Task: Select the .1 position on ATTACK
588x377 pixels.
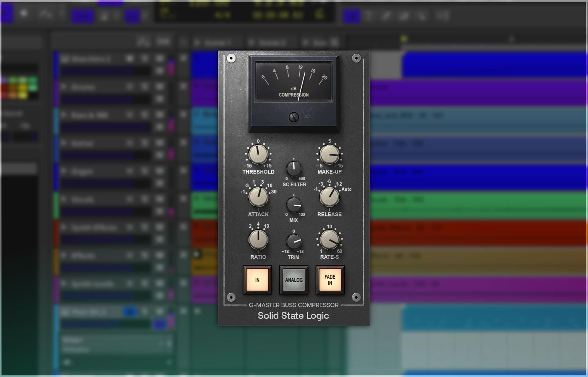Action: (243, 192)
